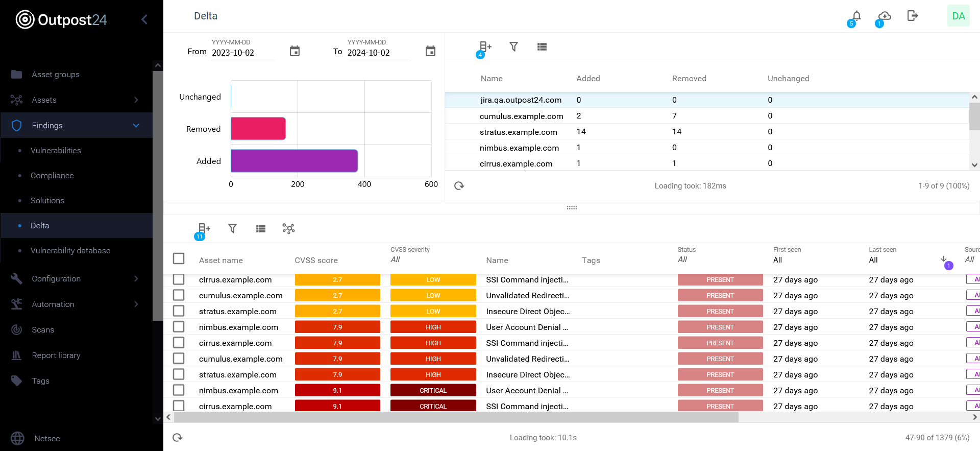Viewport: 980px width, 451px height.
Task: Check the nimbus.example.com 7.9 HIGH row
Action: [179, 327]
